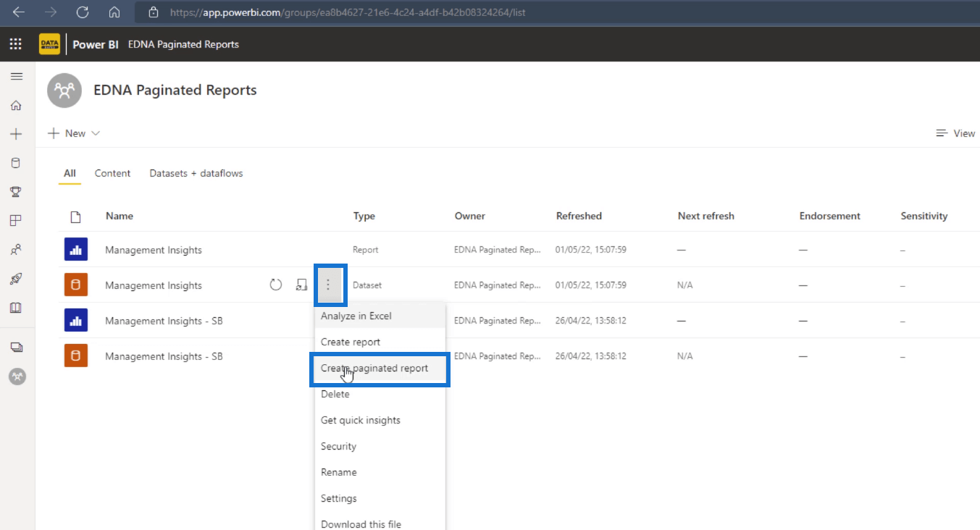This screenshot has width=980, height=530.
Task: Open the Goals trophy icon in sidebar
Action: coord(17,192)
